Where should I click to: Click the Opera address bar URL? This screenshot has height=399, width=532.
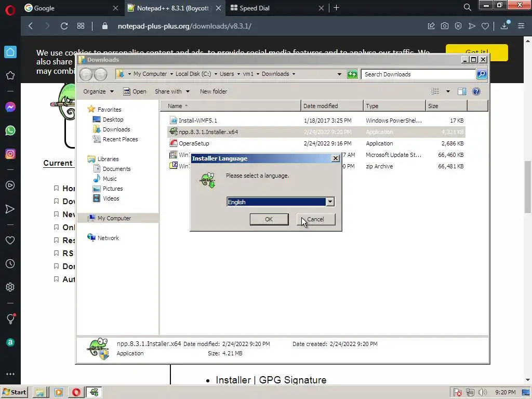(184, 26)
